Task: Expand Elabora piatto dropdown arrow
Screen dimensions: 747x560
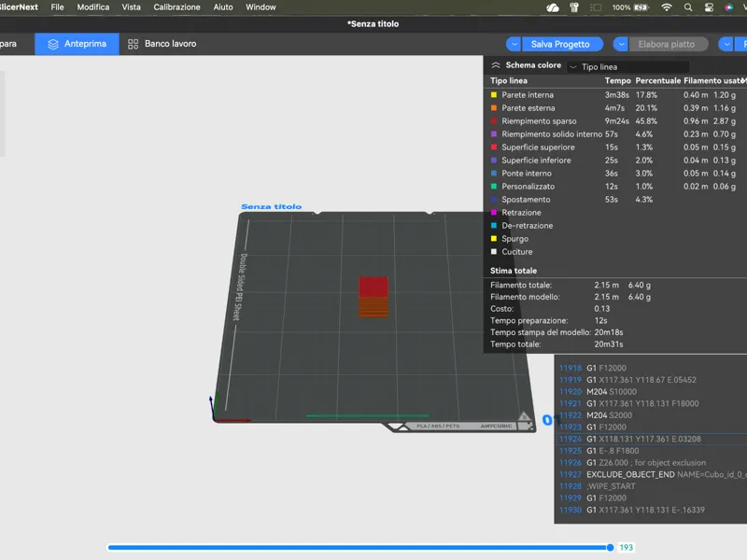Action: click(620, 44)
